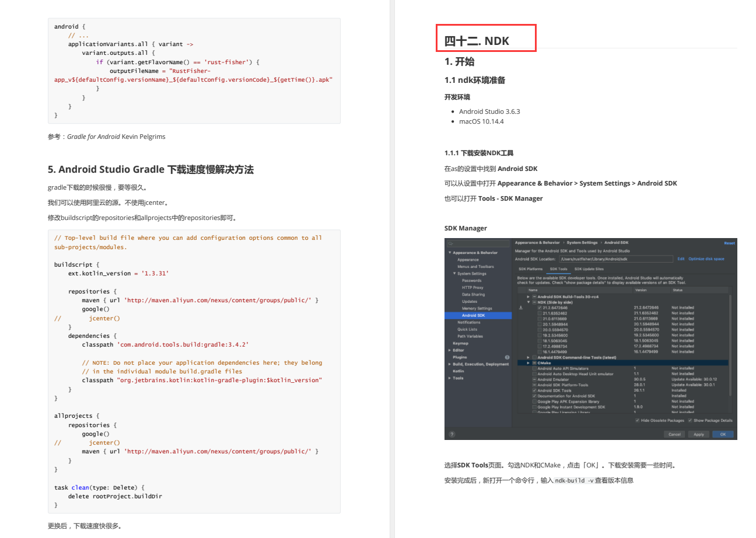Click the help question mark icon
The image size is (756, 538).
pyautogui.click(x=452, y=434)
